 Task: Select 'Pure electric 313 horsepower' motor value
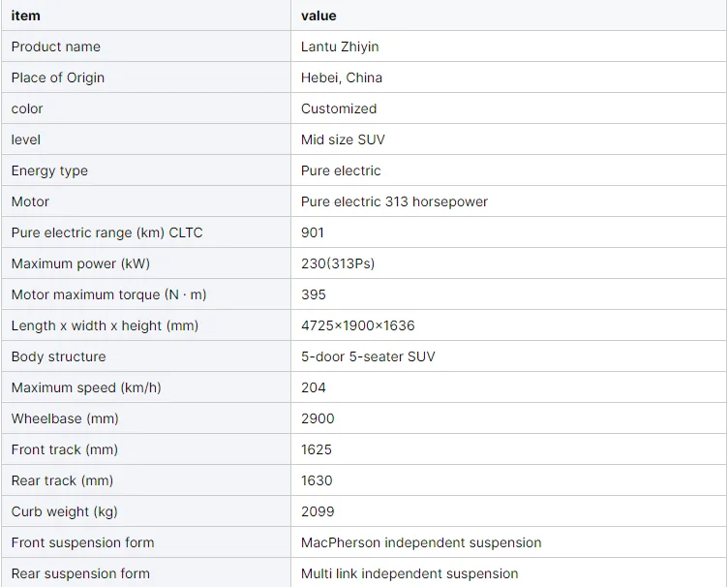click(x=394, y=201)
